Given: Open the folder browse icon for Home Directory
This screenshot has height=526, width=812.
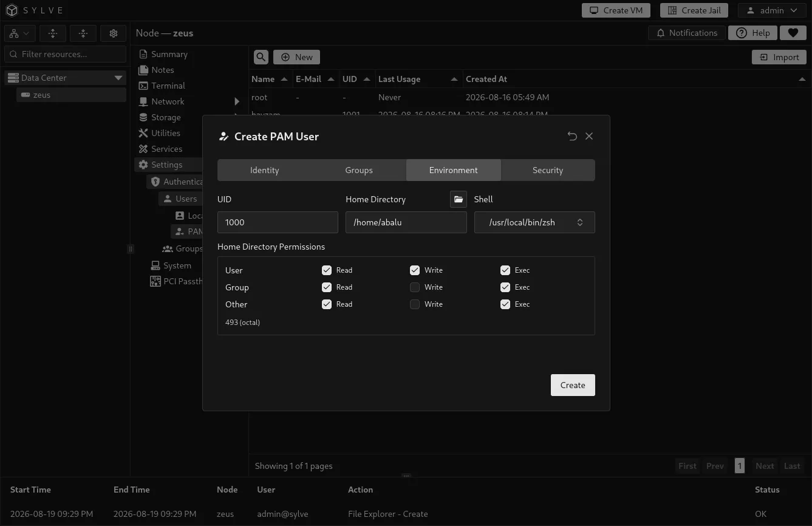Looking at the screenshot, I should click(459, 199).
